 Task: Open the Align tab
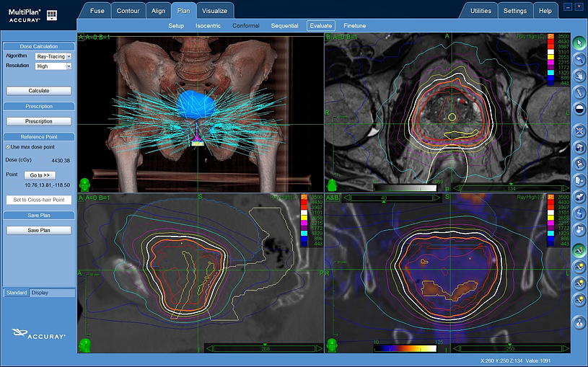(x=158, y=11)
